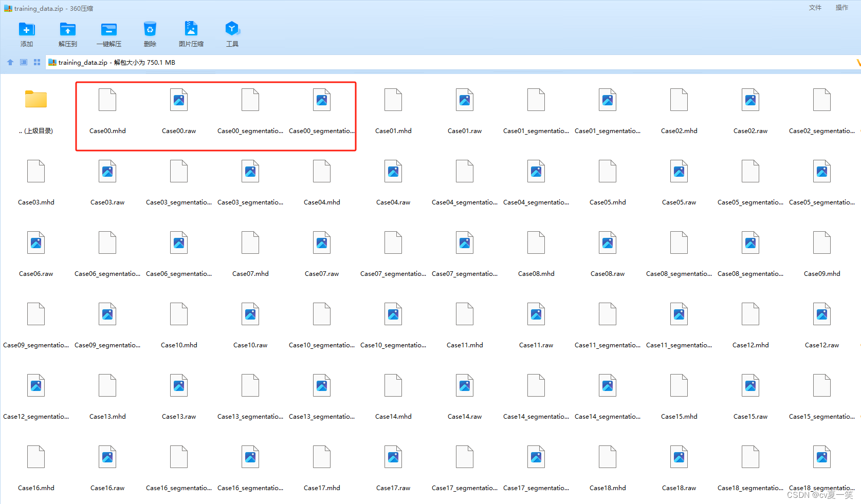Click the "Case13.mhd" file name label
The image size is (861, 504).
tap(107, 417)
